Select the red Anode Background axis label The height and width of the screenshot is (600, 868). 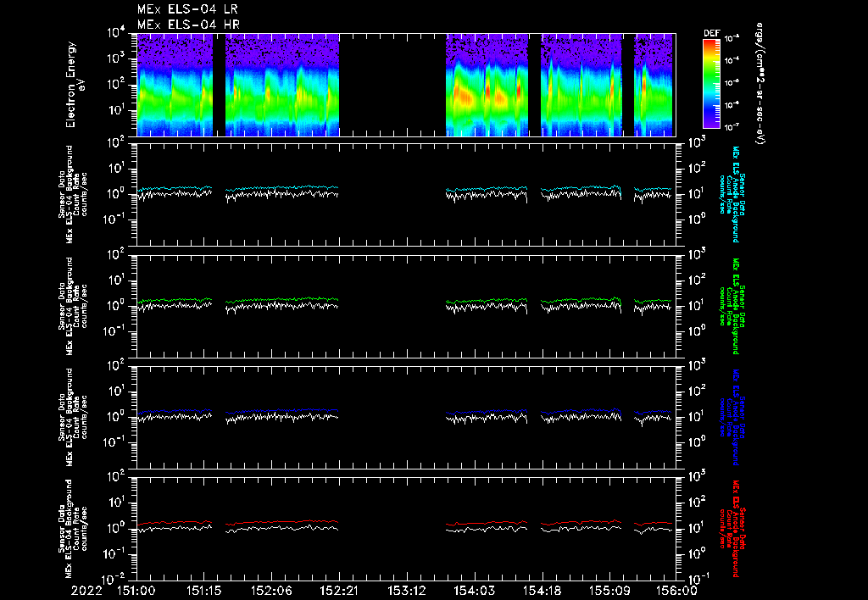click(x=732, y=529)
